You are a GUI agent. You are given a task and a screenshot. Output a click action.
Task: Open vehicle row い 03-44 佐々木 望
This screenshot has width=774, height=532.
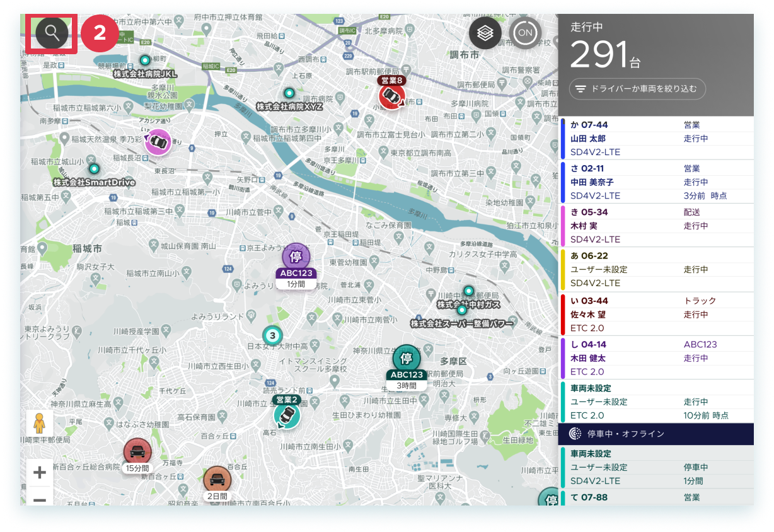pos(656,314)
